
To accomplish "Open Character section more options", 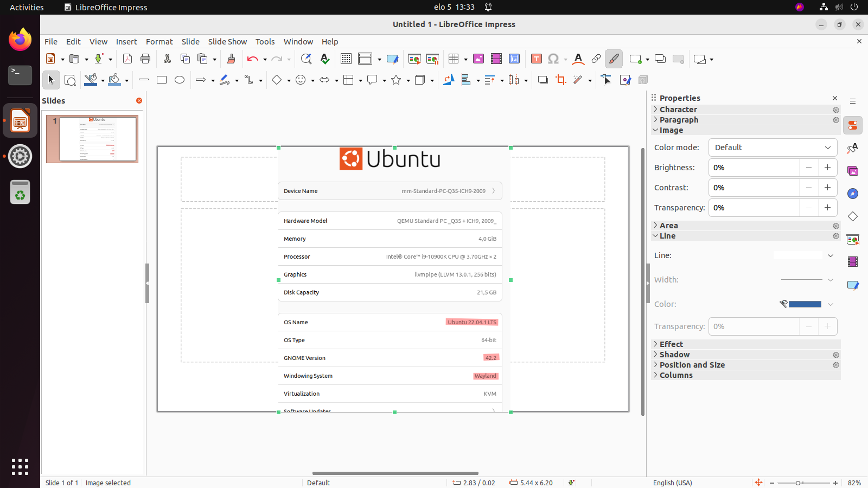I will point(836,110).
